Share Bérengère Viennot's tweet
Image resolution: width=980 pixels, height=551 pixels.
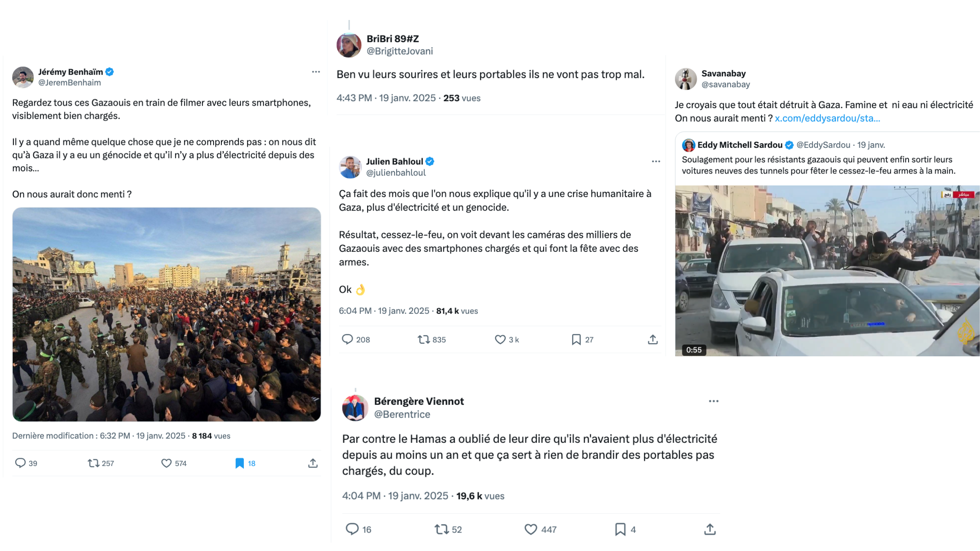[x=710, y=529]
